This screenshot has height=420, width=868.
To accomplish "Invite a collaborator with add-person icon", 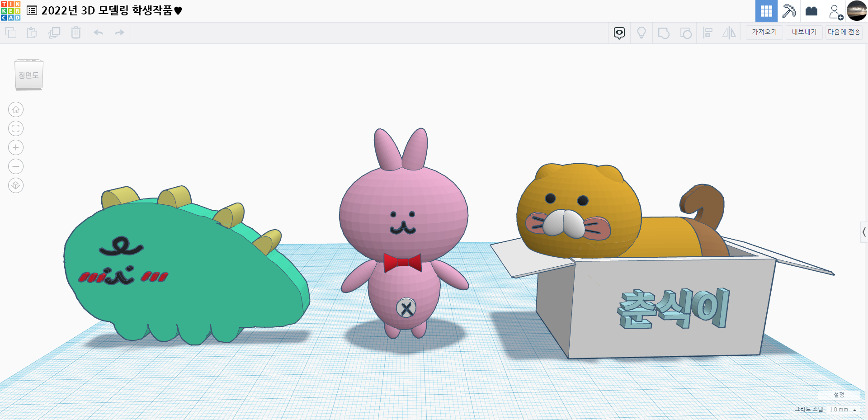I will click(835, 11).
